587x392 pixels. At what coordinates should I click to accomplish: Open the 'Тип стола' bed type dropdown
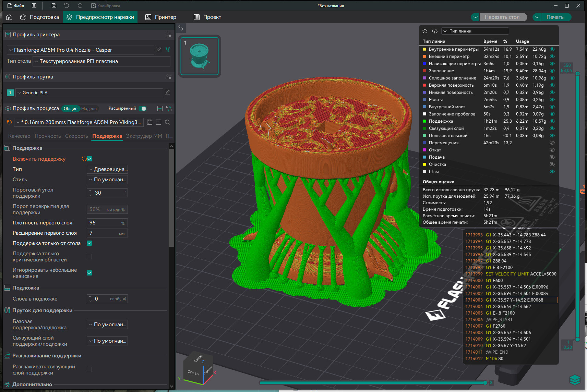pyautogui.click(x=102, y=61)
